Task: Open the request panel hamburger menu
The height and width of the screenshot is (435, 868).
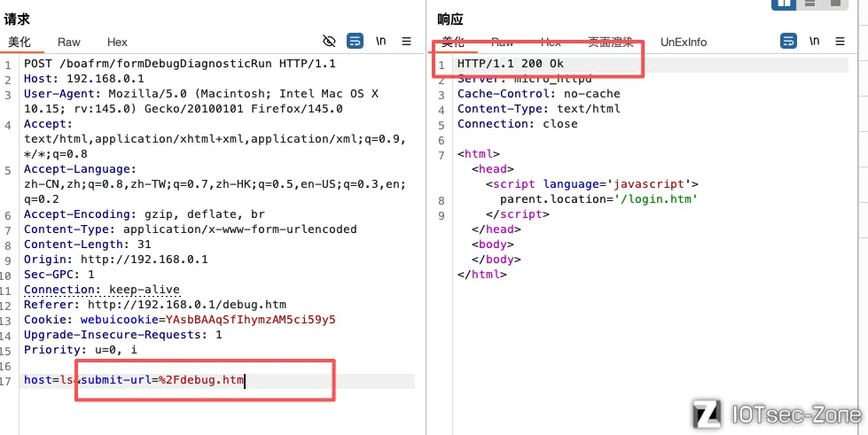Action: pos(406,42)
